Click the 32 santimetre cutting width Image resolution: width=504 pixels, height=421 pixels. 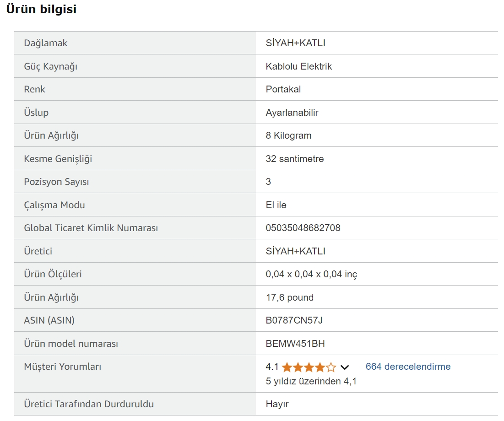point(294,159)
